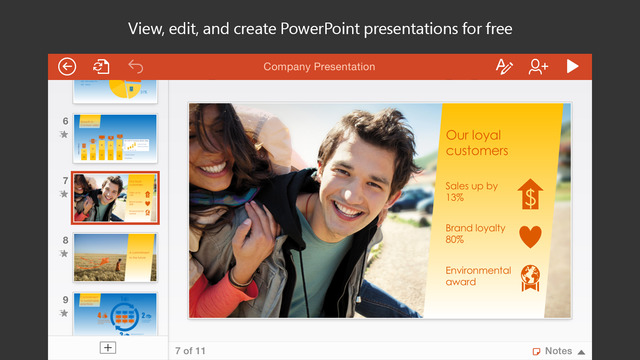640x360 pixels.
Task: Toggle star marker beside slide 9
Action: pyautogui.click(x=64, y=313)
